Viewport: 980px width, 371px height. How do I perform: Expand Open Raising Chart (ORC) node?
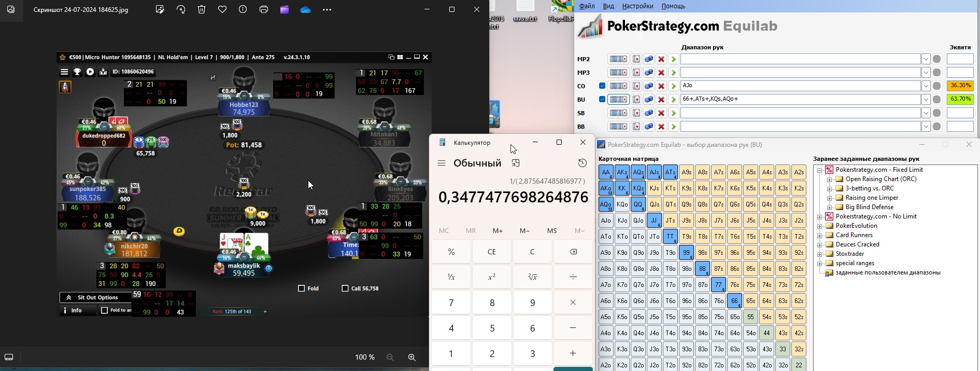tap(829, 180)
